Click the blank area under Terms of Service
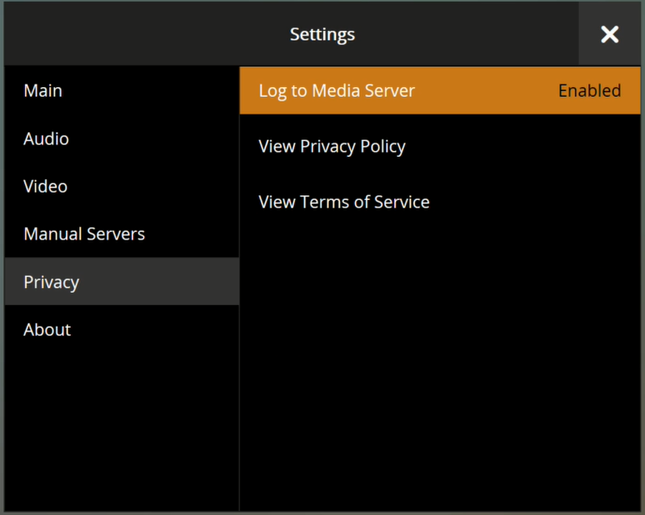This screenshot has width=645, height=515. click(440, 360)
